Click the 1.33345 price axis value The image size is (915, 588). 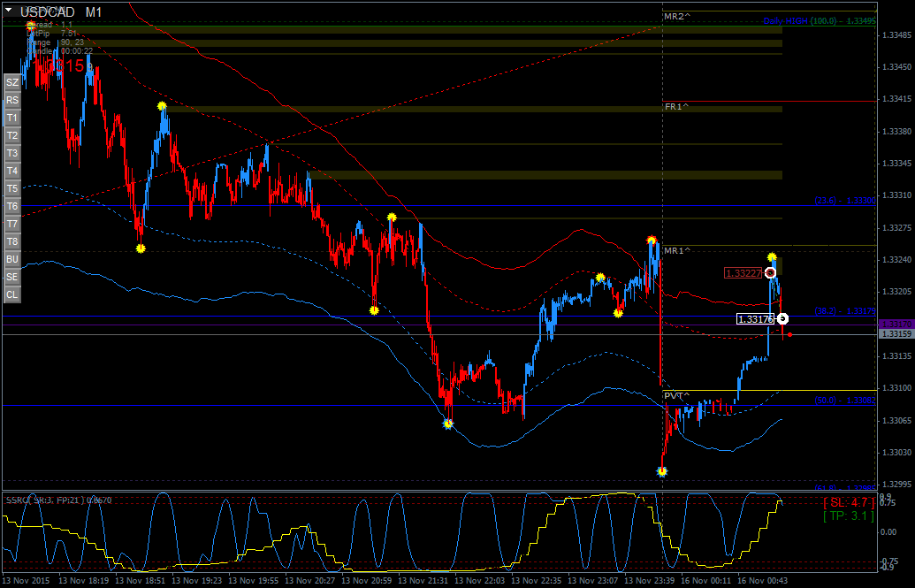coord(897,164)
